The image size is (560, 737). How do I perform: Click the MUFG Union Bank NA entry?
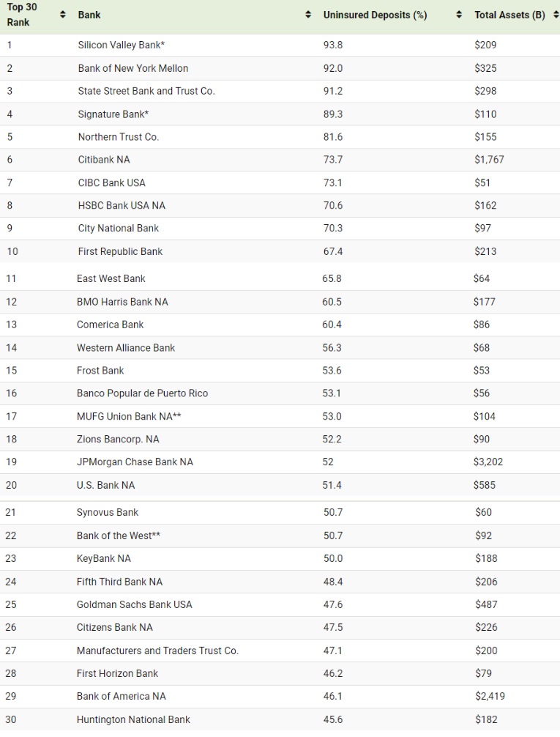point(129,416)
